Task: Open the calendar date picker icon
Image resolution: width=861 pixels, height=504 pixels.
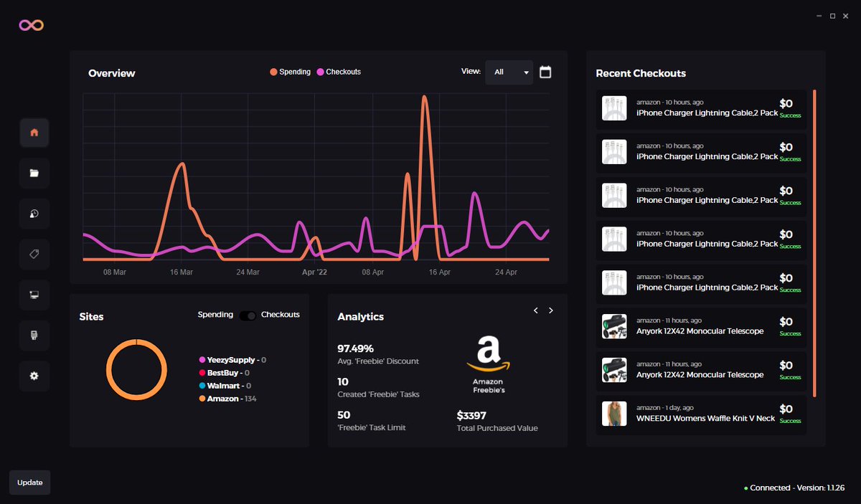Action: tap(545, 72)
